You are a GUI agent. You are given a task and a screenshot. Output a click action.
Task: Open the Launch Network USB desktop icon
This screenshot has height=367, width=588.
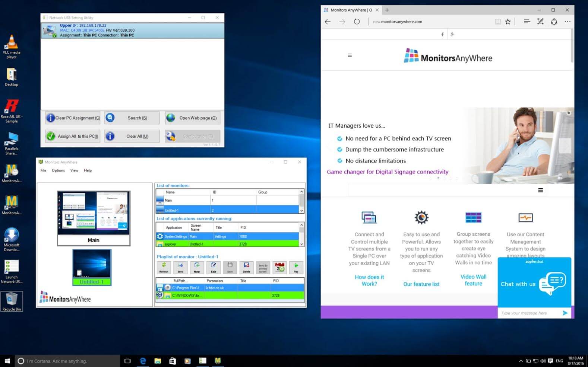(x=12, y=272)
